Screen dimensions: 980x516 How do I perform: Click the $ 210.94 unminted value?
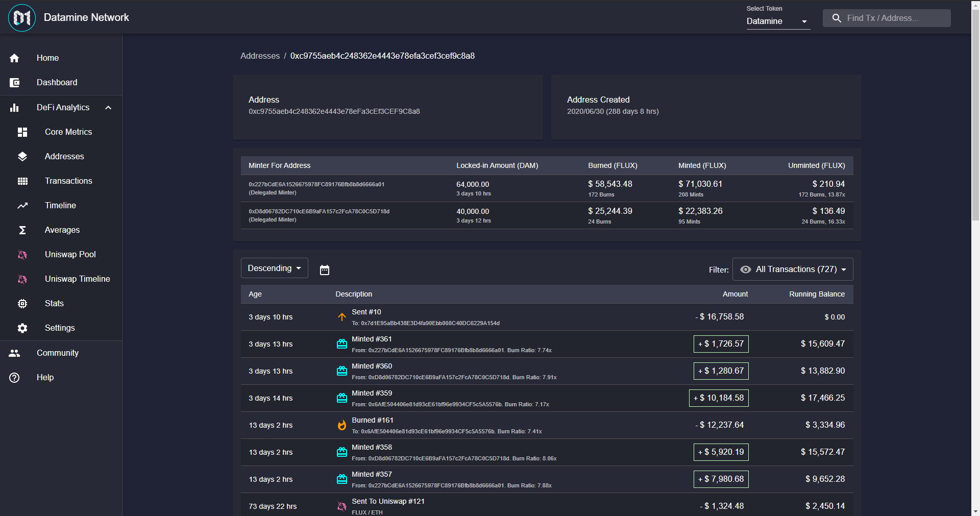[828, 184]
